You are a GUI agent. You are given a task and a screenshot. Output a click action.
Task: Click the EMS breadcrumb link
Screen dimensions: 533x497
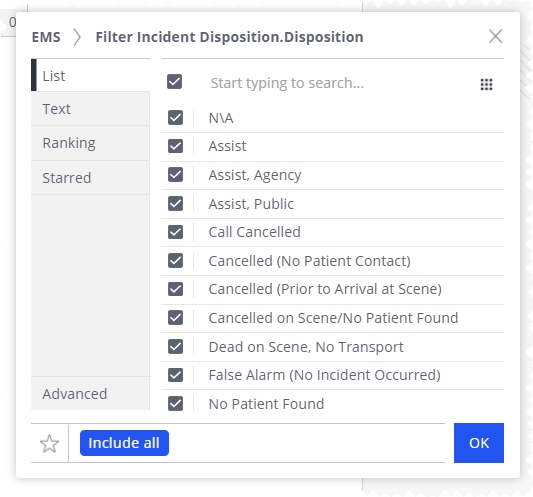[46, 37]
